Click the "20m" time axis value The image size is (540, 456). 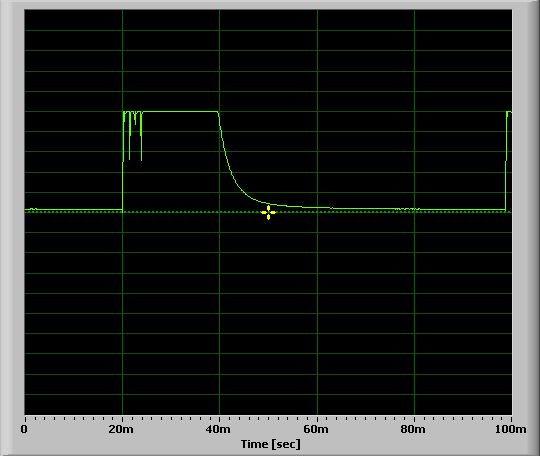[x=121, y=429]
